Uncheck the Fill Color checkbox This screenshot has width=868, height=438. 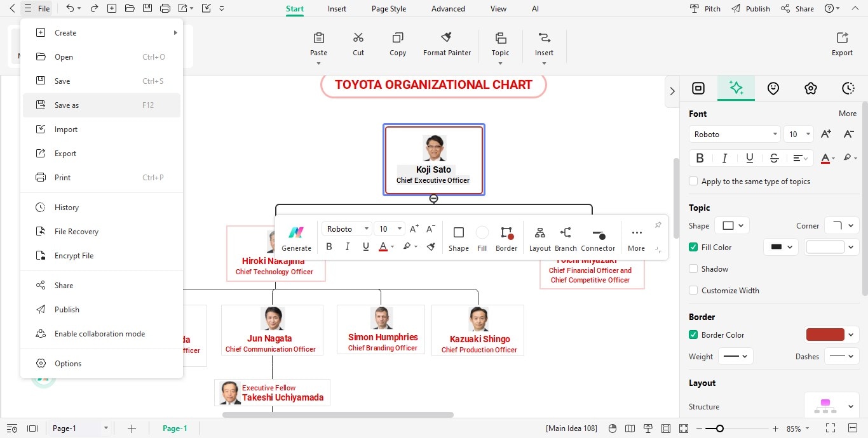click(693, 248)
